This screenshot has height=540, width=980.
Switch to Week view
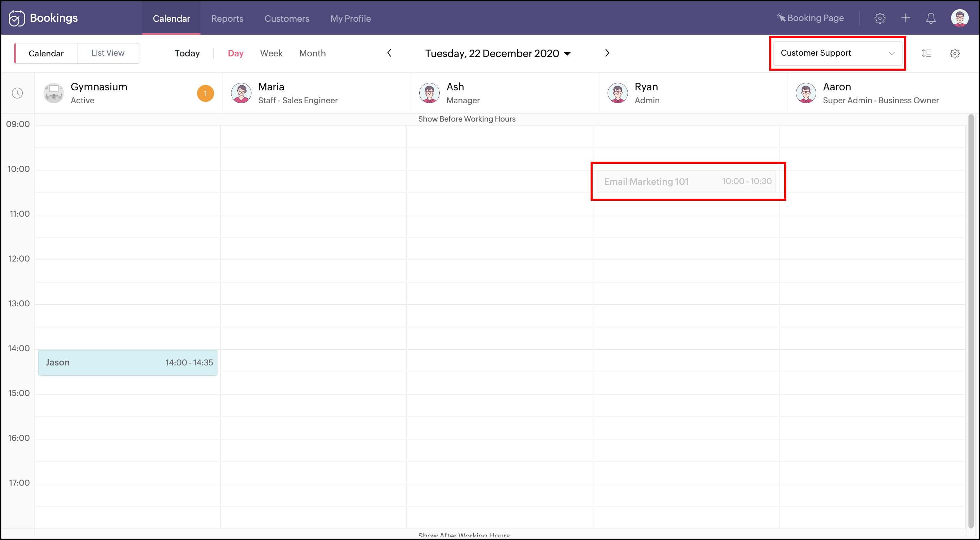click(x=271, y=53)
